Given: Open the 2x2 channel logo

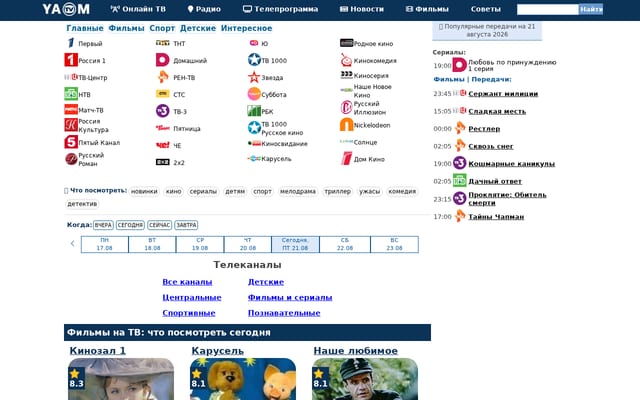Looking at the screenshot, I should tap(162, 162).
